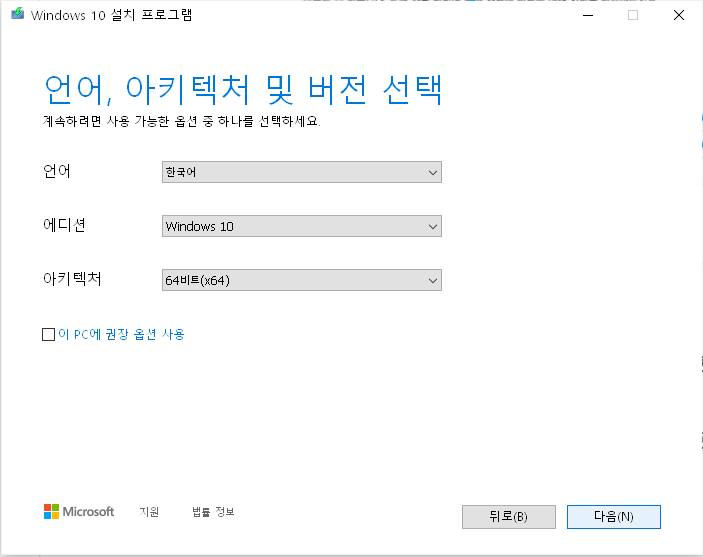
Task: Click the heading '언어, 아키텍처 및 버전 선택'
Action: point(243,90)
